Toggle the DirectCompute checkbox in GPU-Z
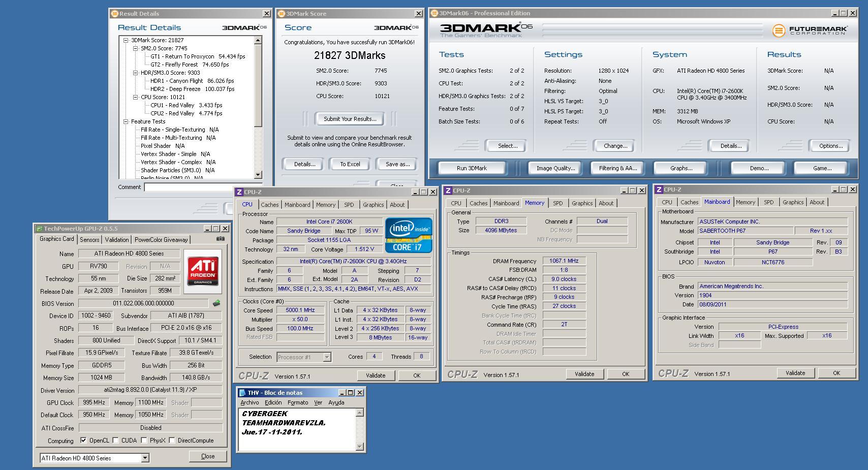 (x=172, y=441)
